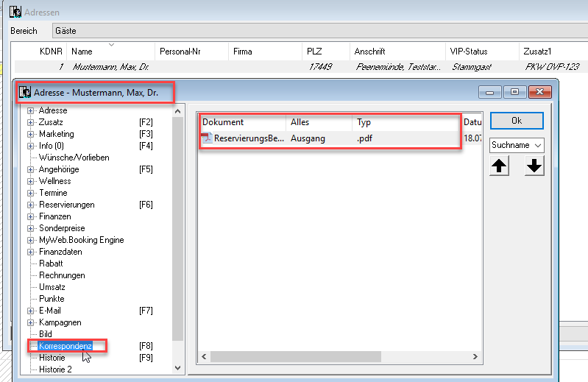Expand the Zusatz tree node
588x382 pixels.
coord(30,122)
